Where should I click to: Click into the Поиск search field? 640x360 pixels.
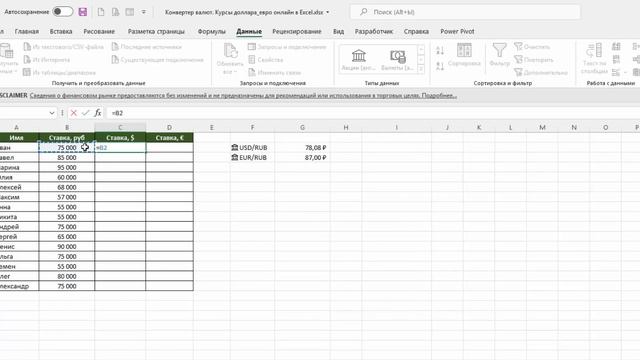pyautogui.click(x=465, y=12)
